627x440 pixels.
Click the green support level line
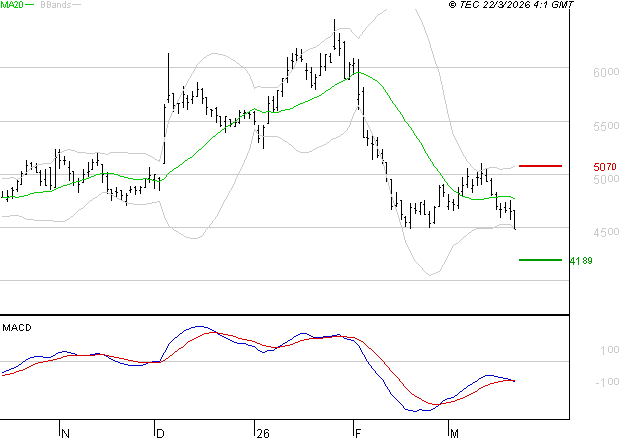pyautogui.click(x=540, y=260)
